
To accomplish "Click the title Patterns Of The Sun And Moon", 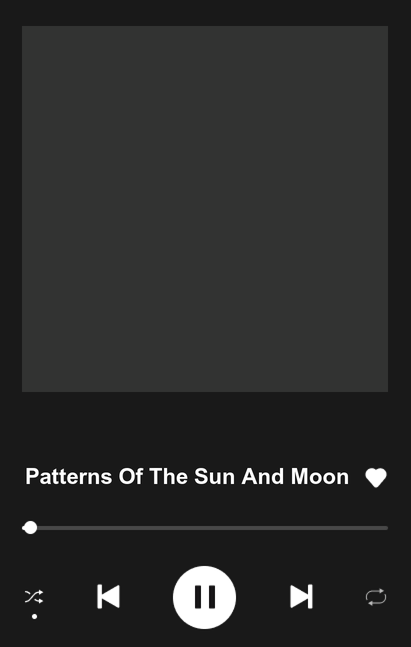I will 187,477.
